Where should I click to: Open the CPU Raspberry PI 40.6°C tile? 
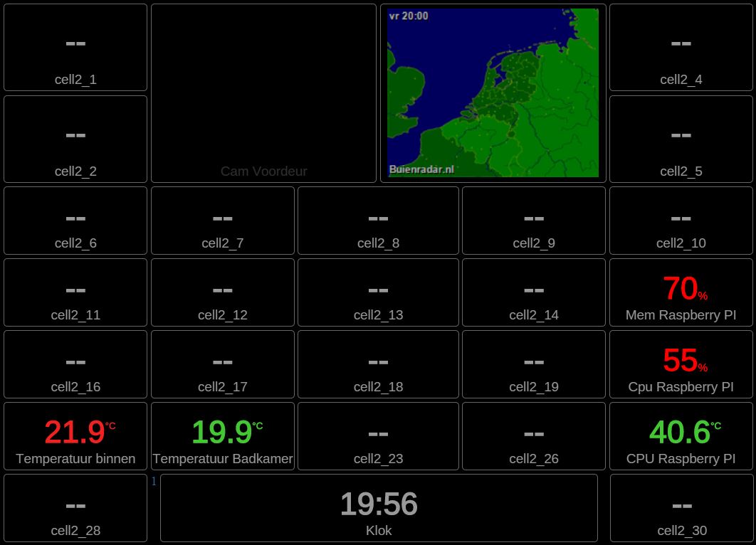pyautogui.click(x=681, y=436)
